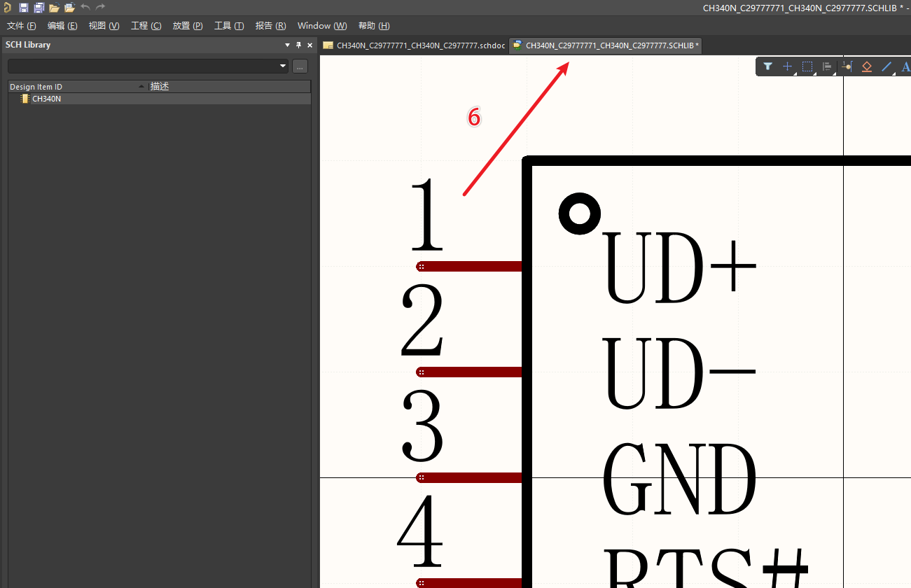Select the Place Text String tool
Viewport: 911px width, 588px height.
tap(905, 66)
